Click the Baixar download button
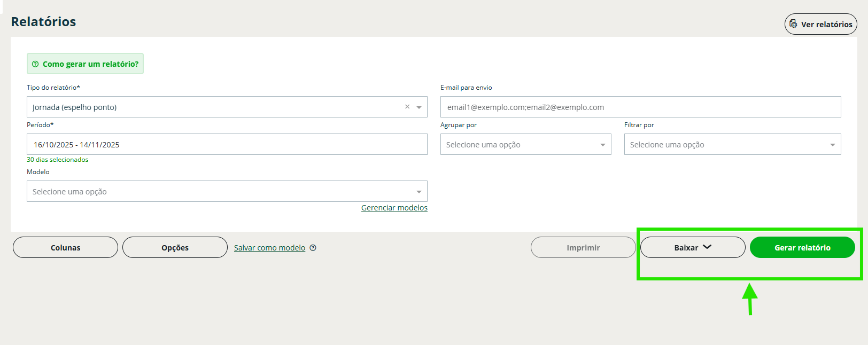 point(686,248)
